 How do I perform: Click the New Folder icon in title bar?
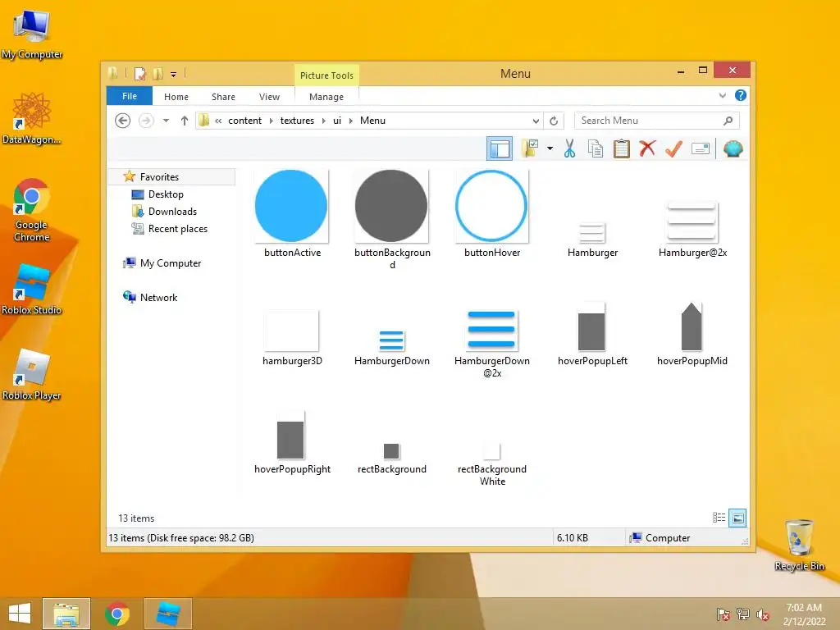[158, 73]
